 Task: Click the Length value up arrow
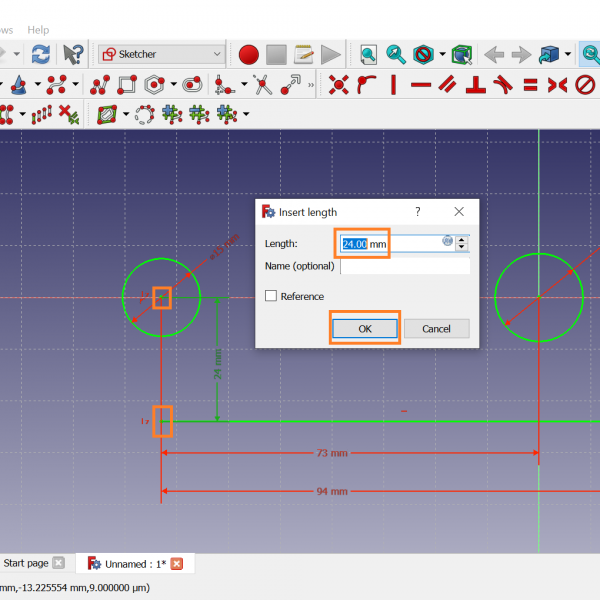(462, 239)
